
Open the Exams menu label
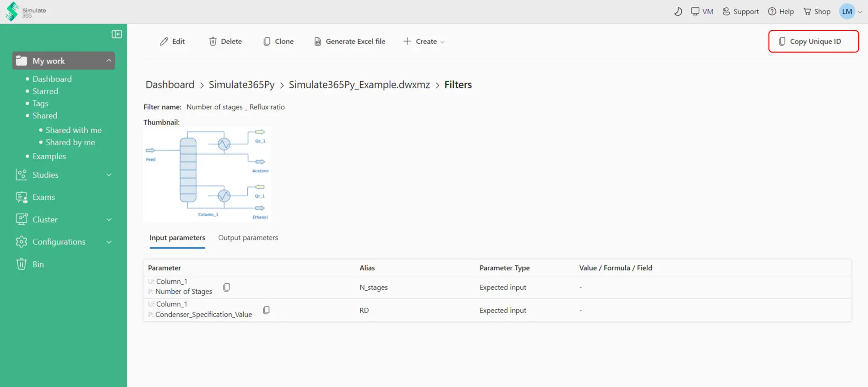tap(44, 197)
